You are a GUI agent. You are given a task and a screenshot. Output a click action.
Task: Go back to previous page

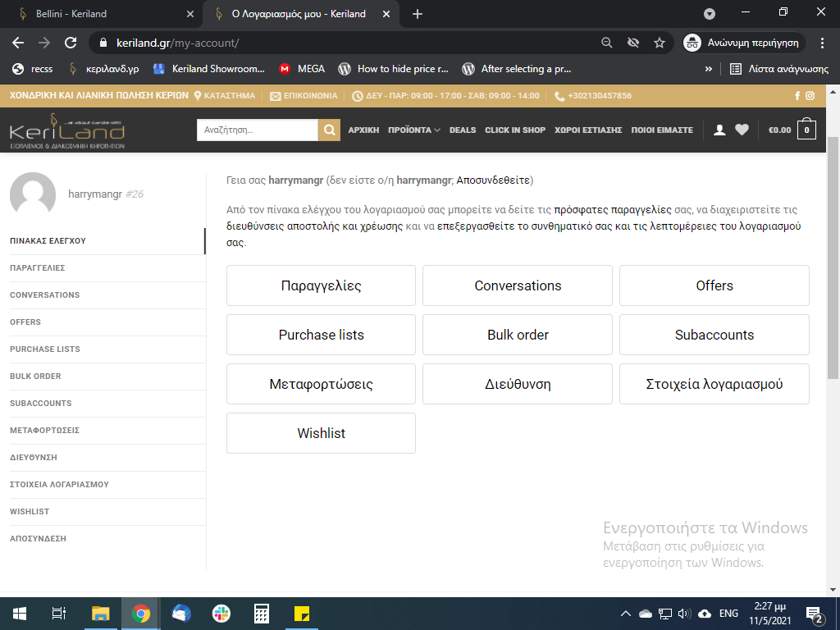18,43
